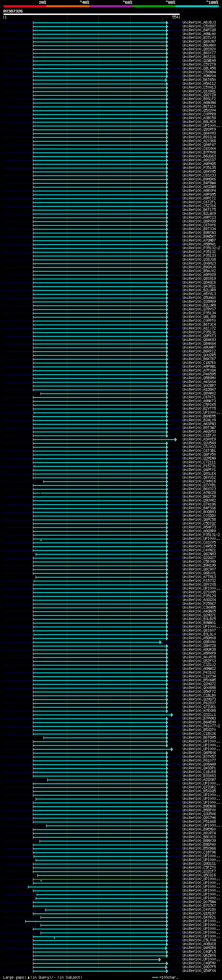Open hit UniRef100_Q4YR21
This screenshot has height=980, width=222.
pos(199,918)
